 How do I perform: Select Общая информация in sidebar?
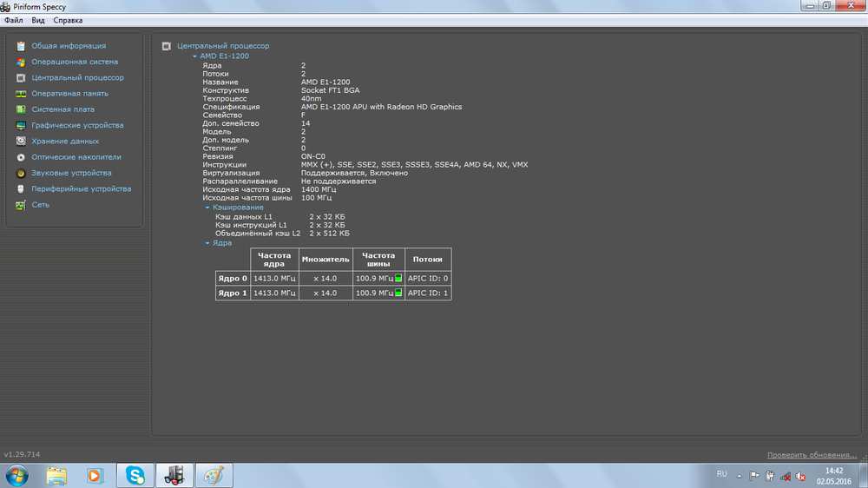click(69, 46)
